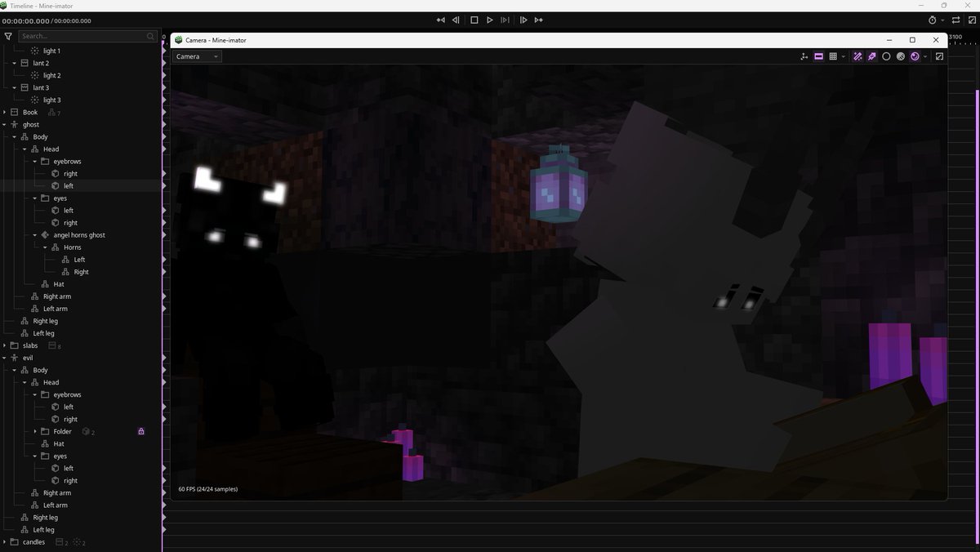Select the purple rendered sphere mode
The width and height of the screenshot is (980, 552).
pos(915,56)
